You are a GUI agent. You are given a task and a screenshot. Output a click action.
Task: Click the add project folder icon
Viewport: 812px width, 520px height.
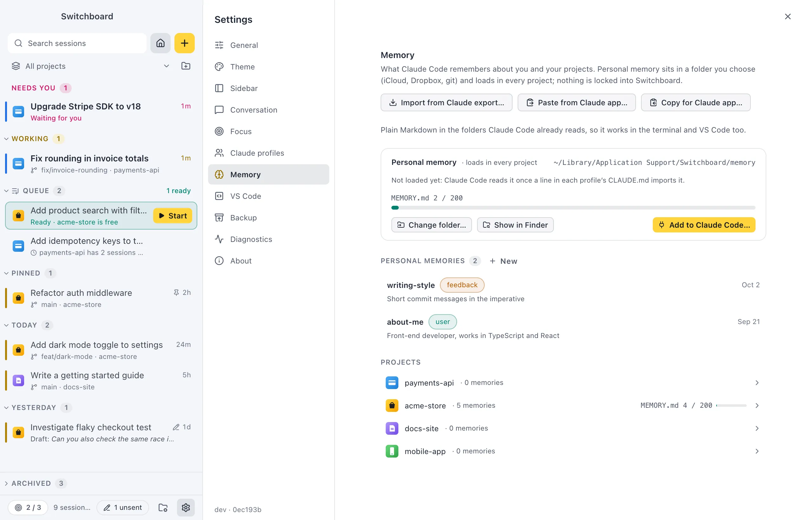coord(186,66)
